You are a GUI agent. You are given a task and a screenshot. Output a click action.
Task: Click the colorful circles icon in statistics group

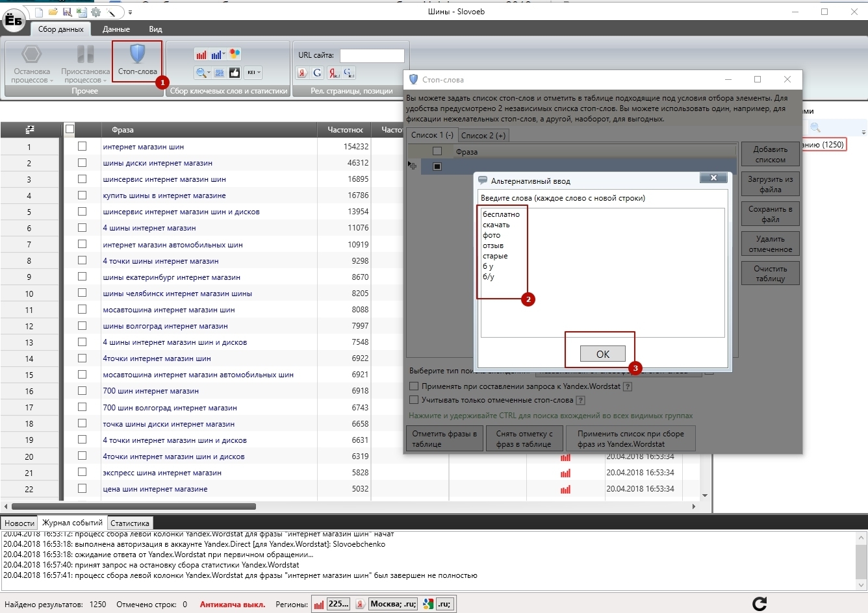point(235,55)
